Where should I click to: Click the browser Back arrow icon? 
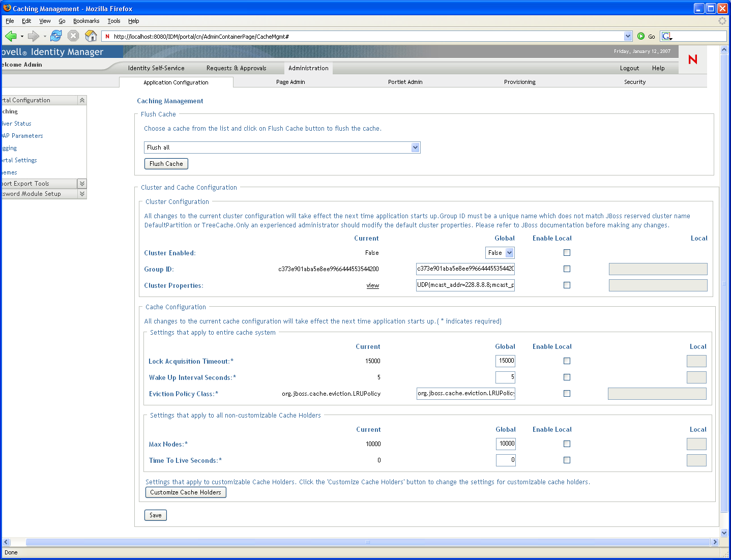[11, 36]
